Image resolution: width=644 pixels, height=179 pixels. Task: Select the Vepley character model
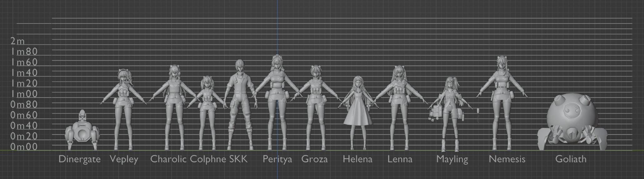[123, 110]
